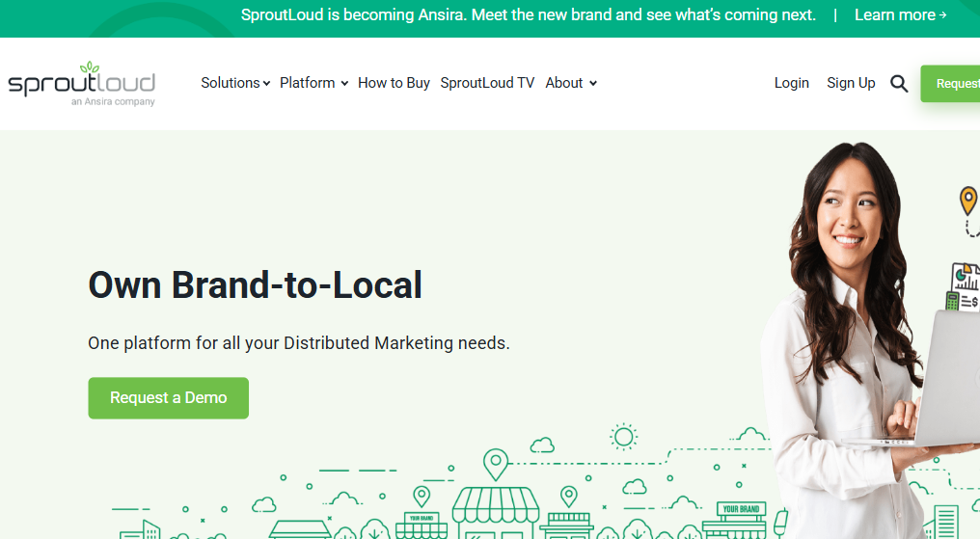Click the report and calculator illustration icon

coord(964,286)
